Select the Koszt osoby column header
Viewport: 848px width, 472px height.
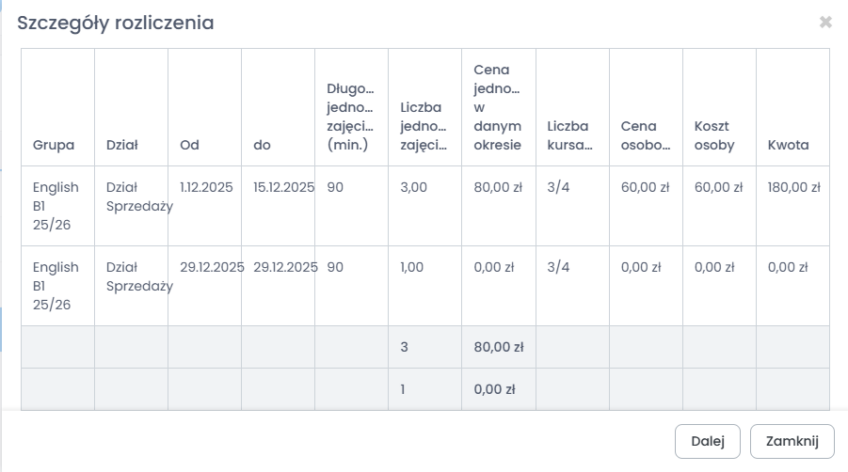pyautogui.click(x=710, y=137)
